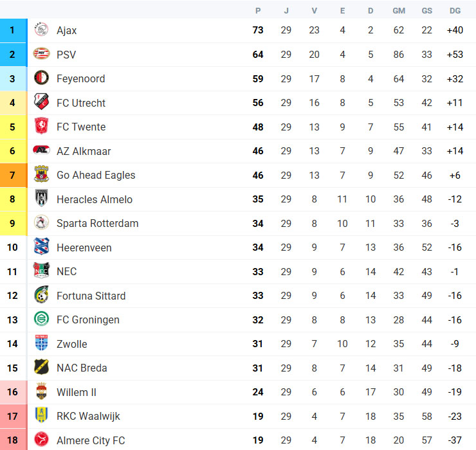Screen dimensions: 476x450
Task: Click the PSV club logo
Action: [x=41, y=54]
